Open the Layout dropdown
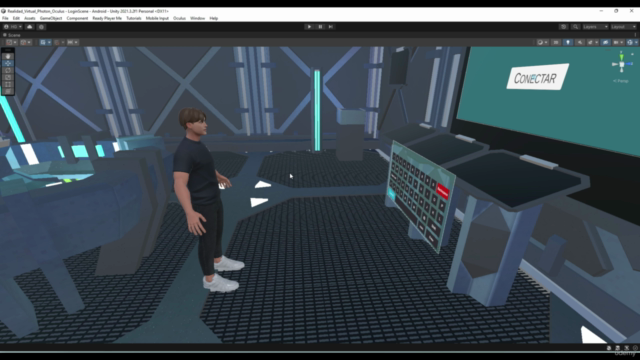The height and width of the screenshot is (360, 640). coord(623,27)
